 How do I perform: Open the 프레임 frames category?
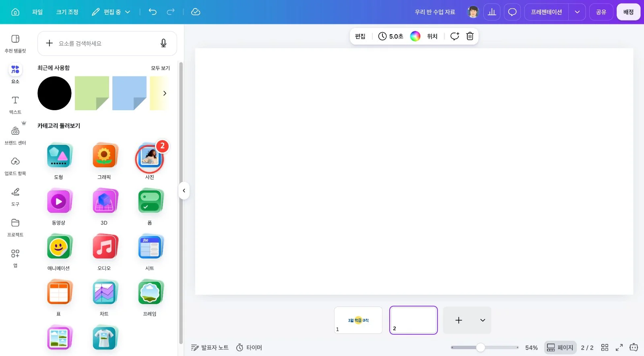point(150,298)
